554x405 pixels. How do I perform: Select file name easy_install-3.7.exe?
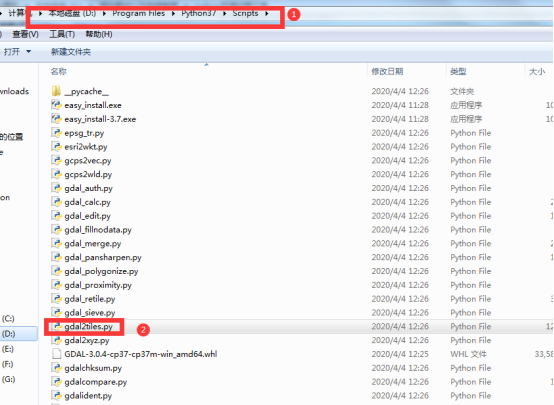[100, 119]
